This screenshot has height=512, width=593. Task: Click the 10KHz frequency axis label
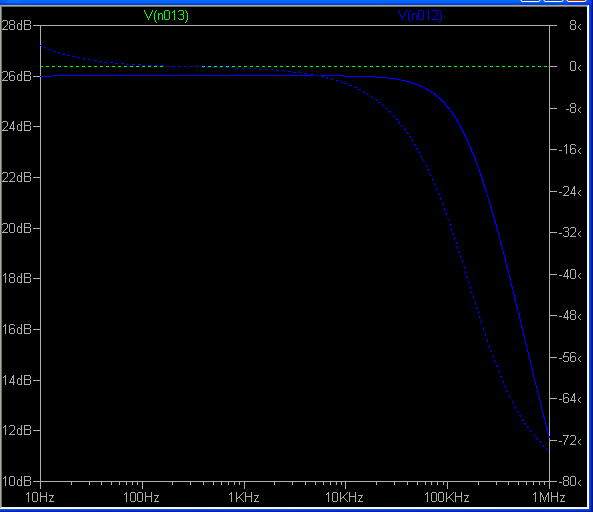[x=345, y=497]
